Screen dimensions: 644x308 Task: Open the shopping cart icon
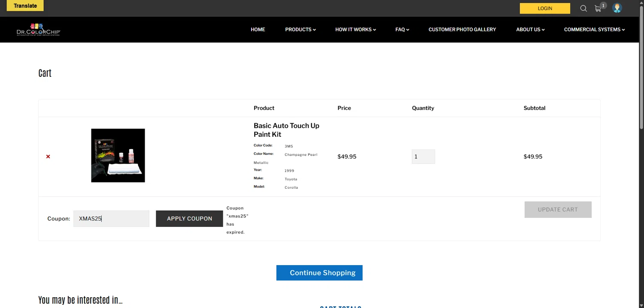pos(598,9)
